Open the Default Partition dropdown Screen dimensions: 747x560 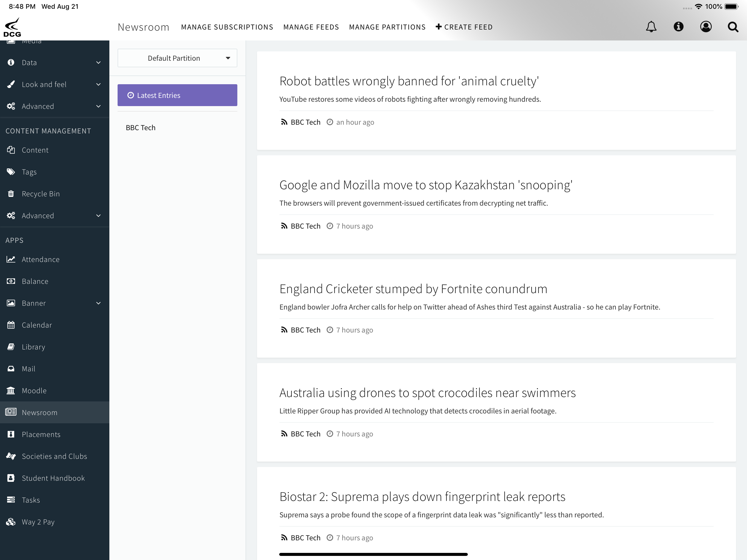(x=177, y=58)
